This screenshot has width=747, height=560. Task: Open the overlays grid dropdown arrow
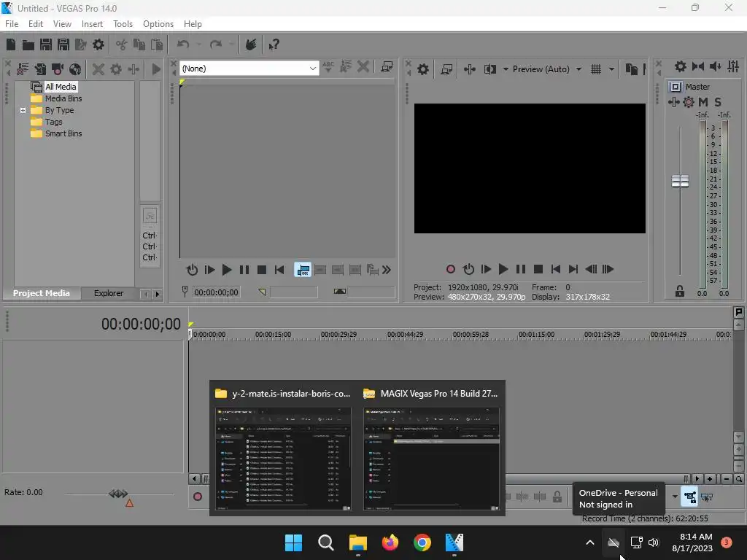pyautogui.click(x=611, y=69)
